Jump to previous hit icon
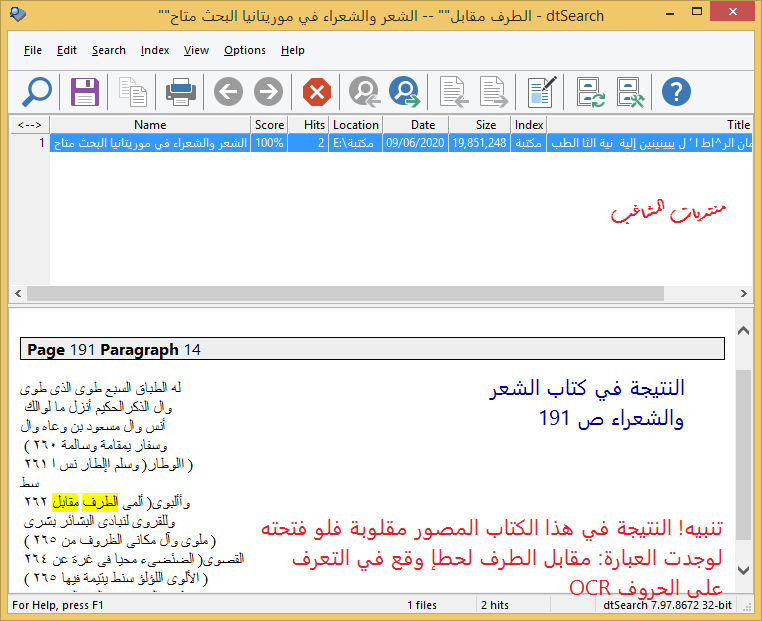The width and height of the screenshot is (762, 621). point(364,92)
